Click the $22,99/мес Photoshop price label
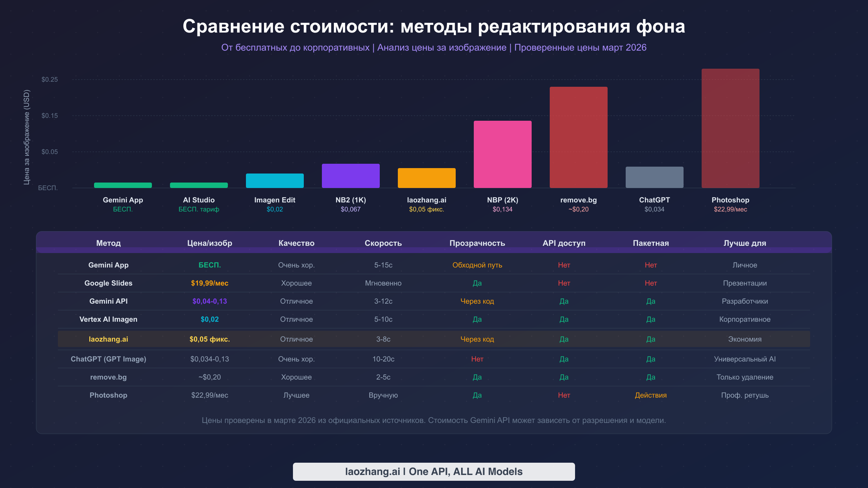 coord(730,209)
